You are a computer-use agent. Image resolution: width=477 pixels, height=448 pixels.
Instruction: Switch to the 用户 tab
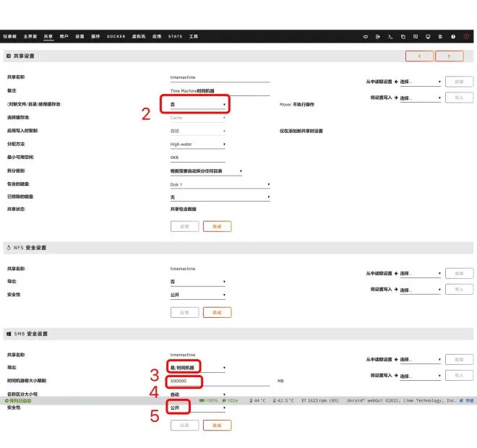click(64, 37)
